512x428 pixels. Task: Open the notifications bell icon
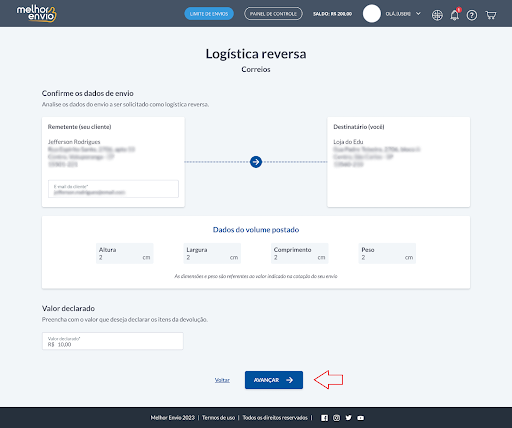[455, 15]
